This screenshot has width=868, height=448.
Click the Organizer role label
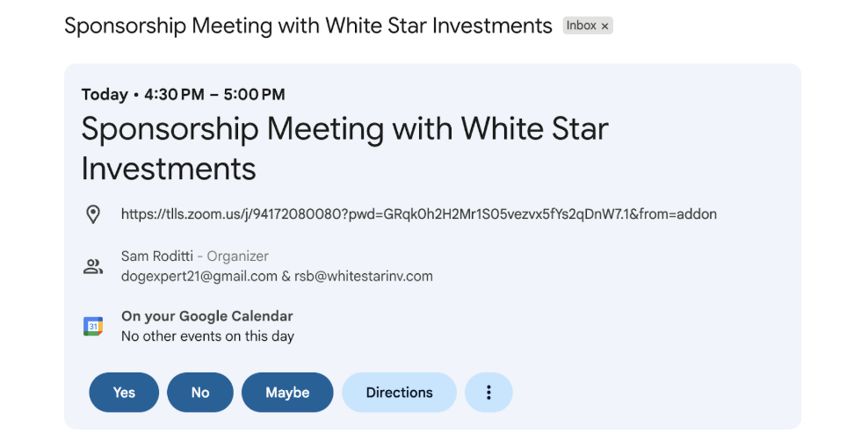tap(237, 257)
